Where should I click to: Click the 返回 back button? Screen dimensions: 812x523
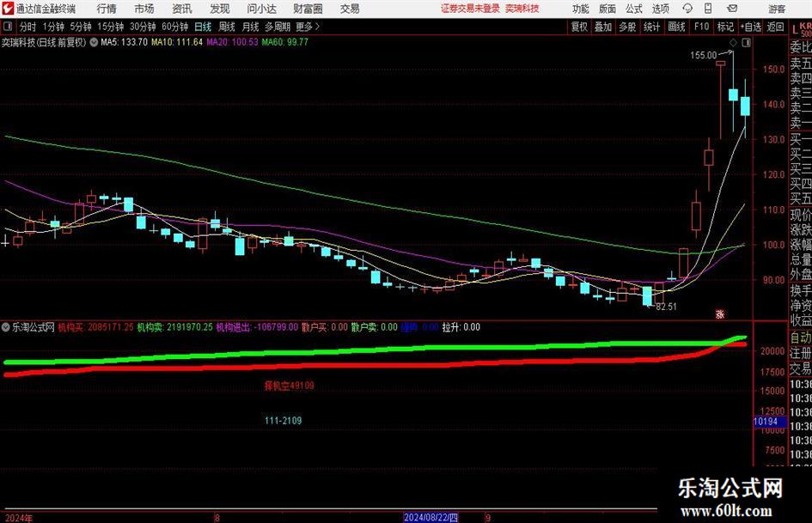775,27
